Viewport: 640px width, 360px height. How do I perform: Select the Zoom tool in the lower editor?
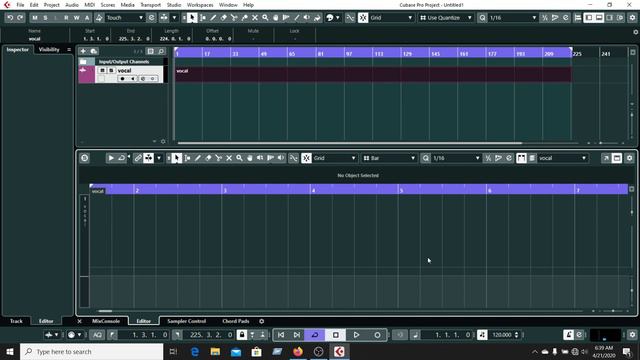239,158
